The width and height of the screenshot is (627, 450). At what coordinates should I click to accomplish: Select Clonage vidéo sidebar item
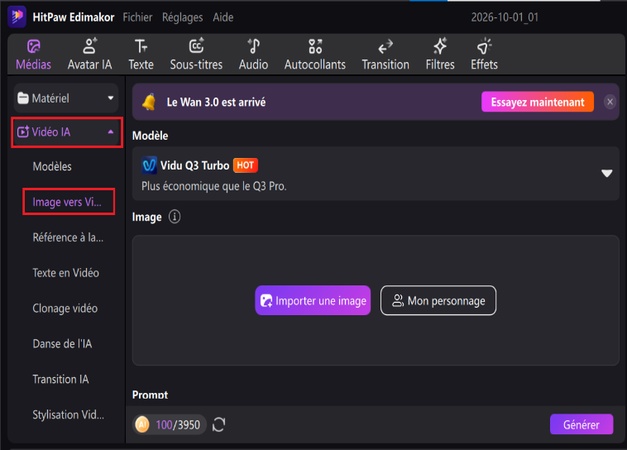[x=65, y=308]
